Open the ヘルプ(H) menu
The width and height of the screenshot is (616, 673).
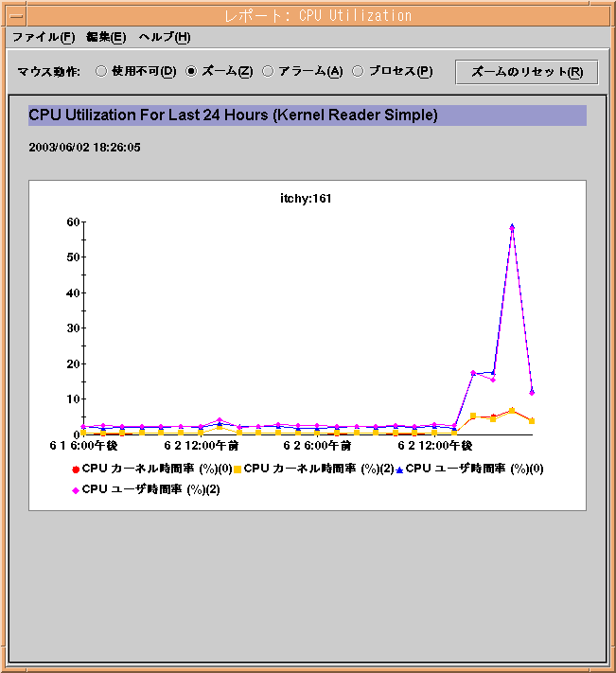(165, 37)
